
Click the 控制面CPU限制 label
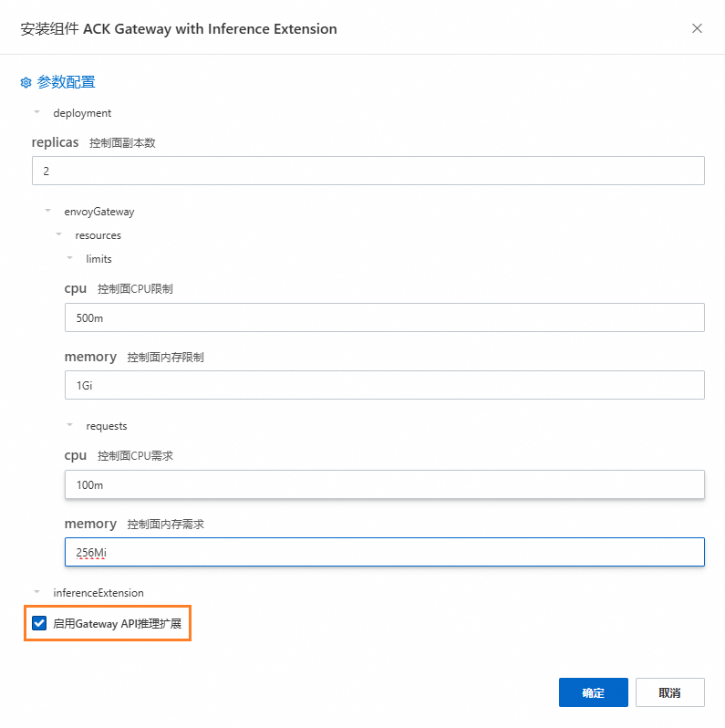[135, 289]
